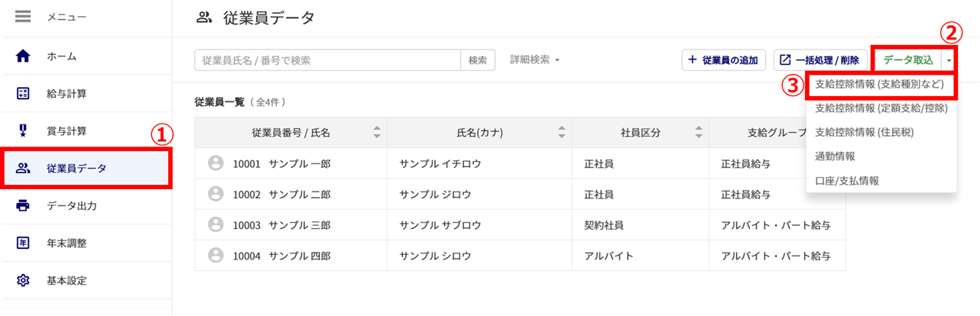The height and width of the screenshot is (316, 980).
Task: Click the basic settings (基本設定) gear icon
Action: coord(23,280)
